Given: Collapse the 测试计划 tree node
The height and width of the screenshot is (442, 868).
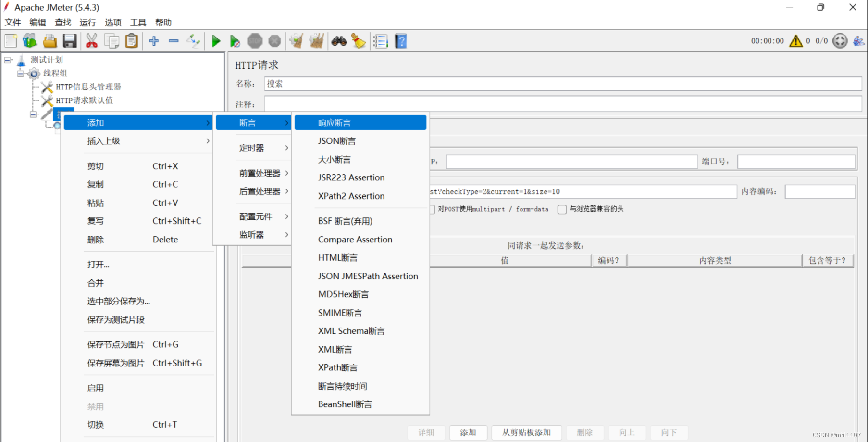Looking at the screenshot, I should (8, 60).
